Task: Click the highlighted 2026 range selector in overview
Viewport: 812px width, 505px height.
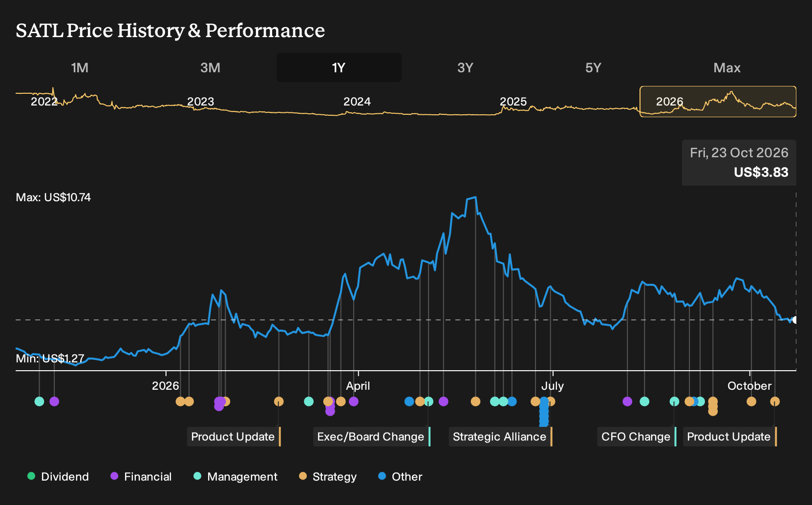Action: tap(718, 102)
